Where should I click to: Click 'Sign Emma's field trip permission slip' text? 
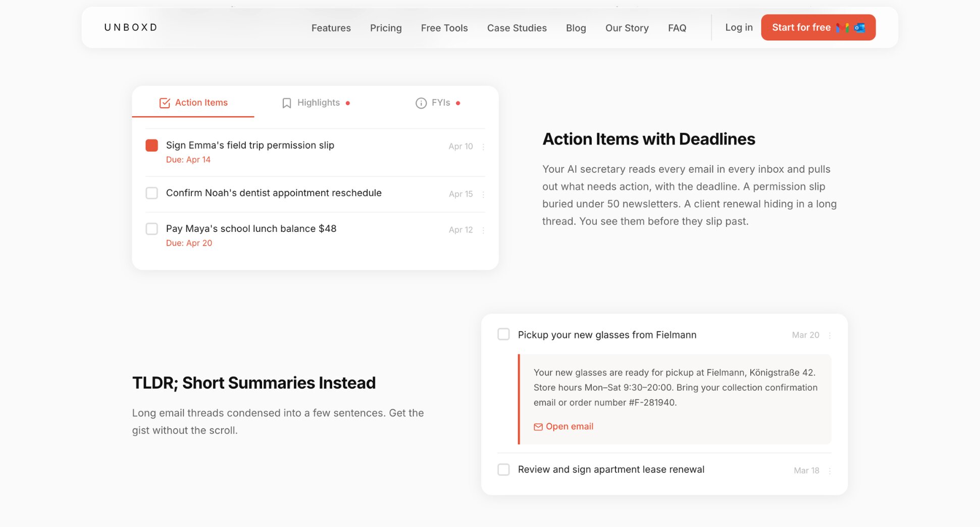point(250,145)
